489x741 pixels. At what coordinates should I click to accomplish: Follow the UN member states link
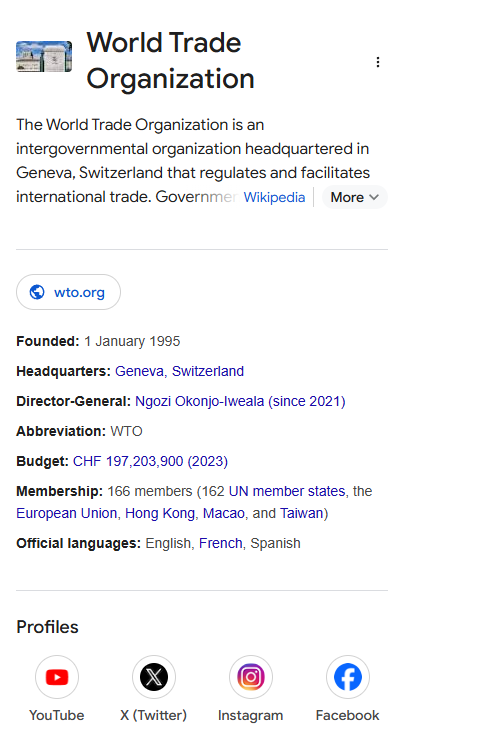[287, 491]
